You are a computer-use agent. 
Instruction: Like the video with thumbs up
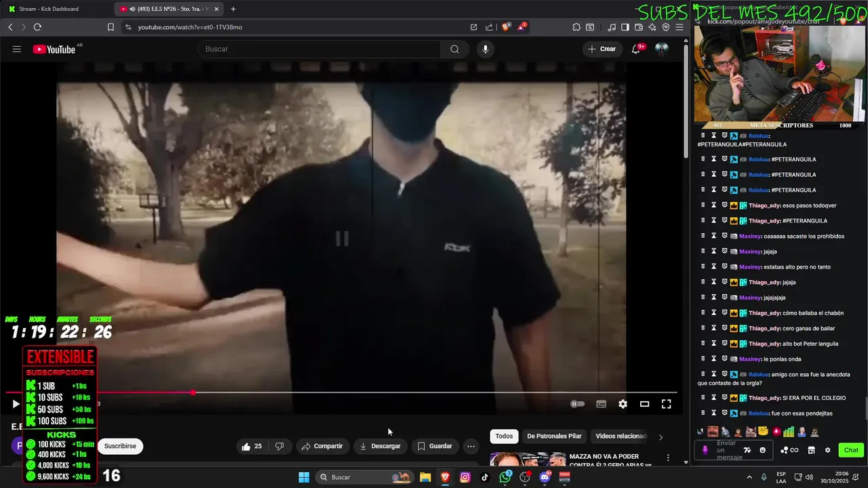coord(252,446)
